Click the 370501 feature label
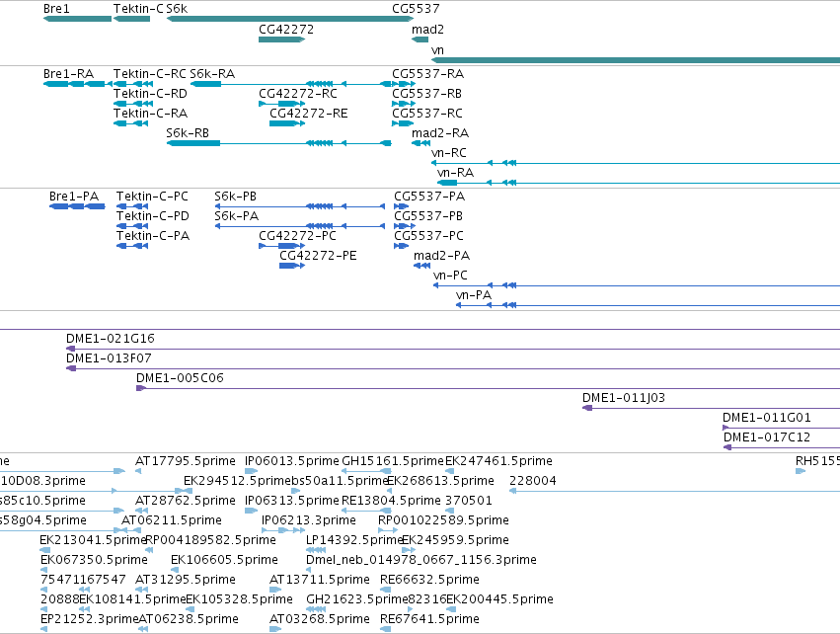Image resolution: width=840 pixels, height=634 pixels. pyautogui.click(x=468, y=501)
